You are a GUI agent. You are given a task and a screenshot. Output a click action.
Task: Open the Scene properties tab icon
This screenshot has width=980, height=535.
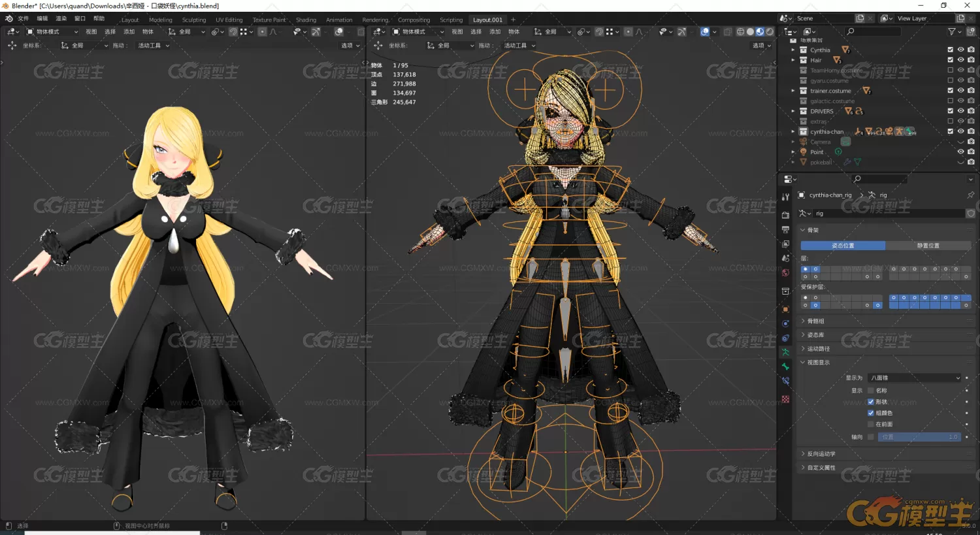[785, 258]
